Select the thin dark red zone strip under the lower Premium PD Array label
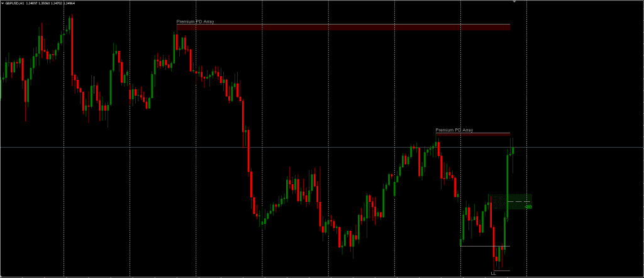 [x=473, y=134]
